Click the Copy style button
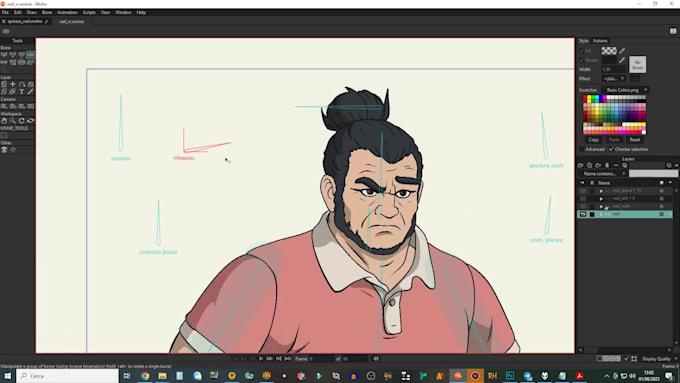Viewport: 680px width, 383px height. pyautogui.click(x=594, y=140)
